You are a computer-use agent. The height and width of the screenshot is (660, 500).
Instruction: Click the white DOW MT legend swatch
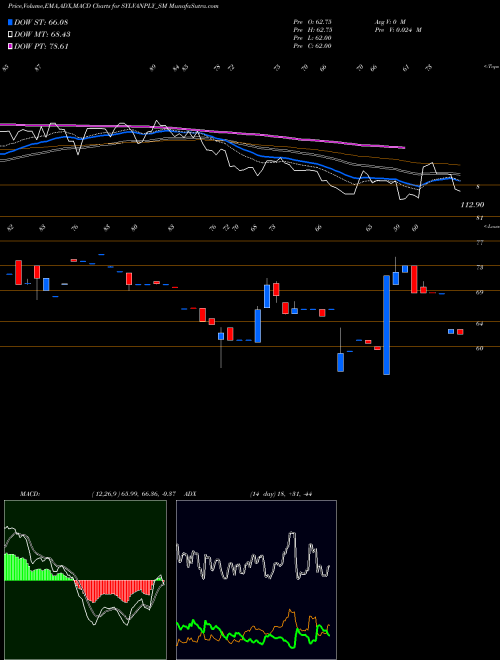(x=10, y=35)
